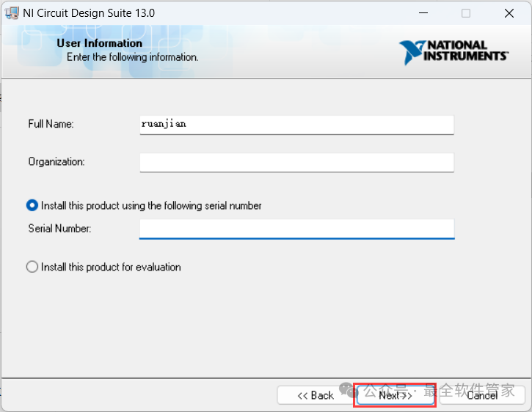Click the installer icon in the title bar

[x=11, y=13]
